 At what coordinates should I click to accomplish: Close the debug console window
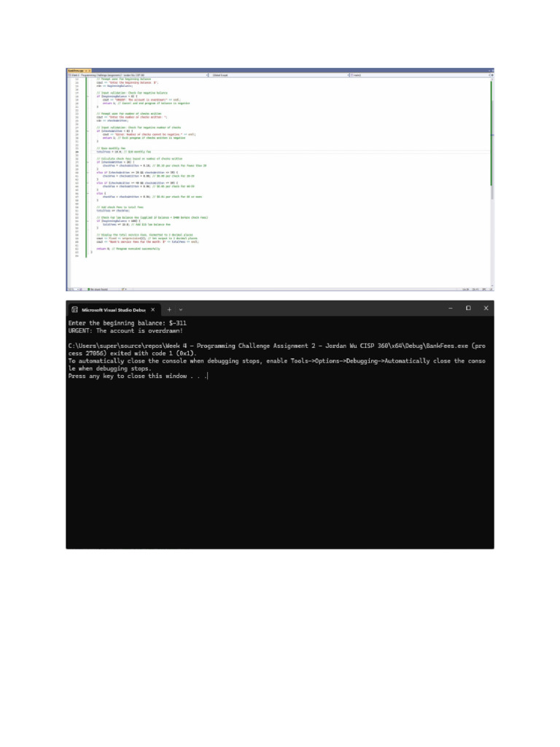tap(486, 309)
